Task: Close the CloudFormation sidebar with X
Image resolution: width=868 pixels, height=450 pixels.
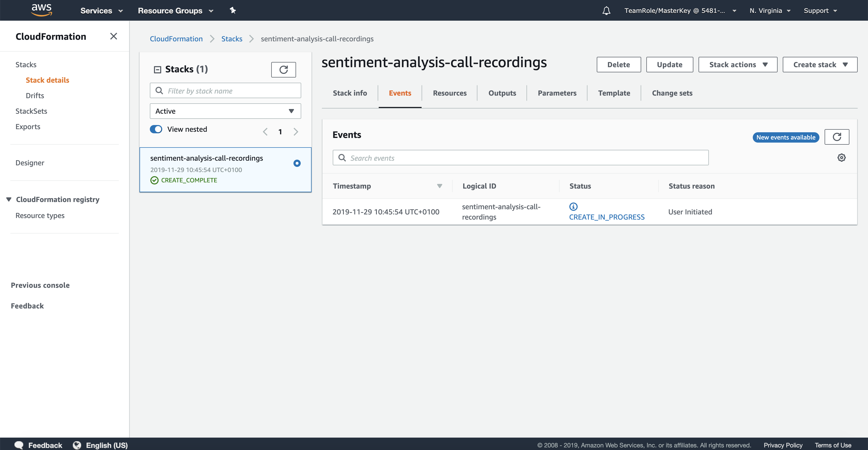Action: click(x=114, y=36)
